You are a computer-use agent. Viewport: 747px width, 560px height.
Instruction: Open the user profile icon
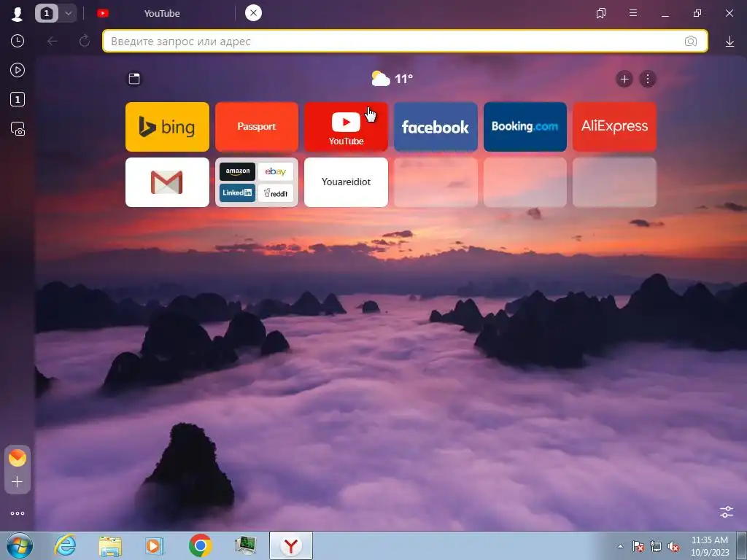click(18, 13)
